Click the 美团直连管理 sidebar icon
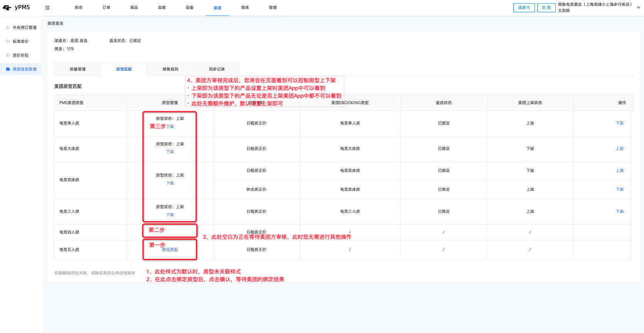The height and width of the screenshot is (333, 644). coord(8,69)
